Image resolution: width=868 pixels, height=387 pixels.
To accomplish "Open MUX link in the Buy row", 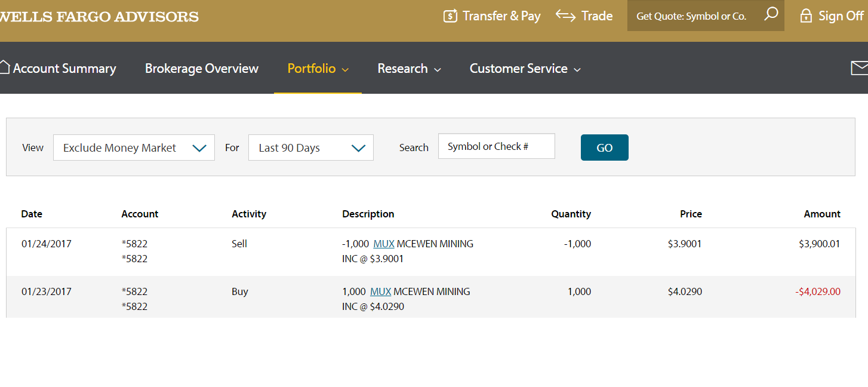I will tap(380, 291).
